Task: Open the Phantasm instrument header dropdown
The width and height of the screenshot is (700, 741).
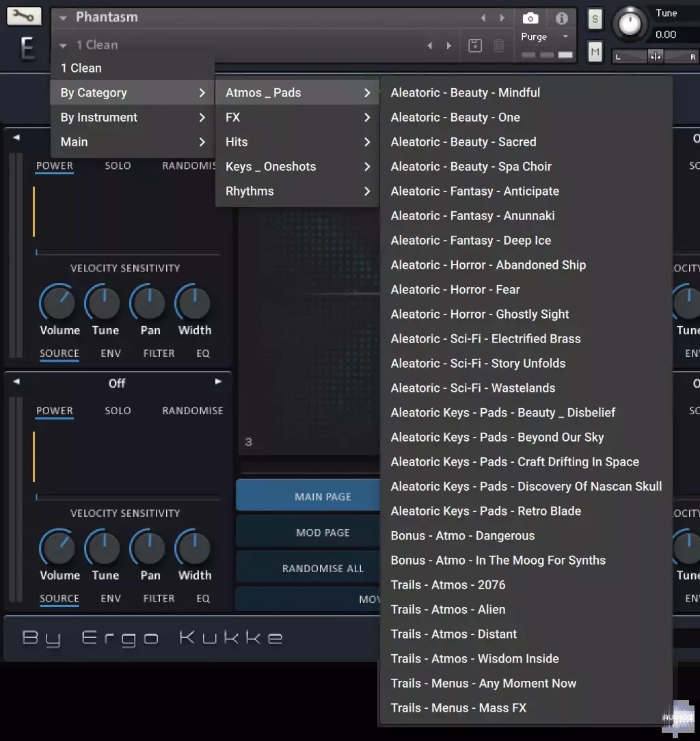Action: tap(62, 17)
